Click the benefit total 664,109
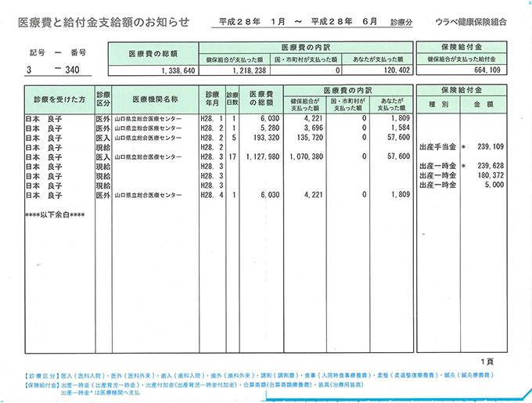532x403 pixels. [487, 70]
